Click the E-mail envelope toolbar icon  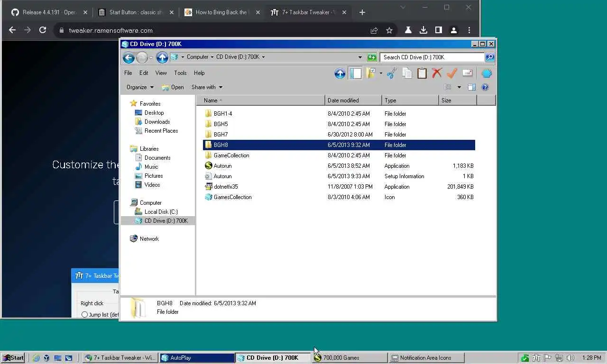pyautogui.click(x=468, y=73)
